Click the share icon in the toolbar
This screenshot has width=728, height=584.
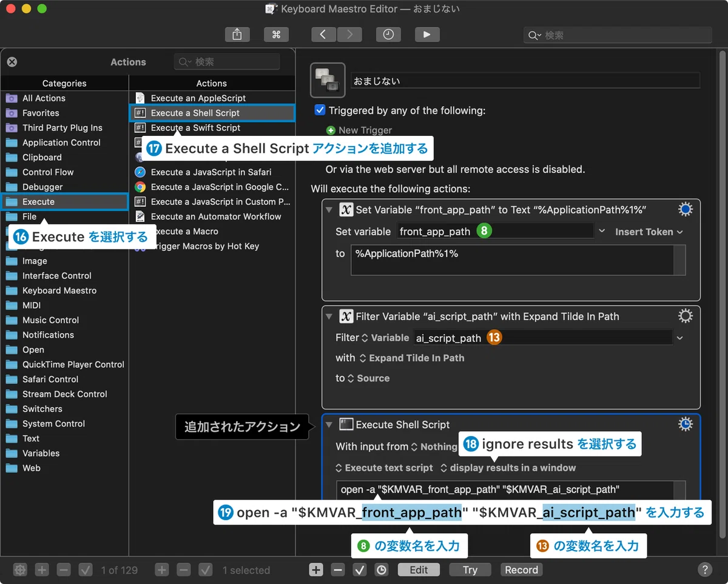point(237,35)
